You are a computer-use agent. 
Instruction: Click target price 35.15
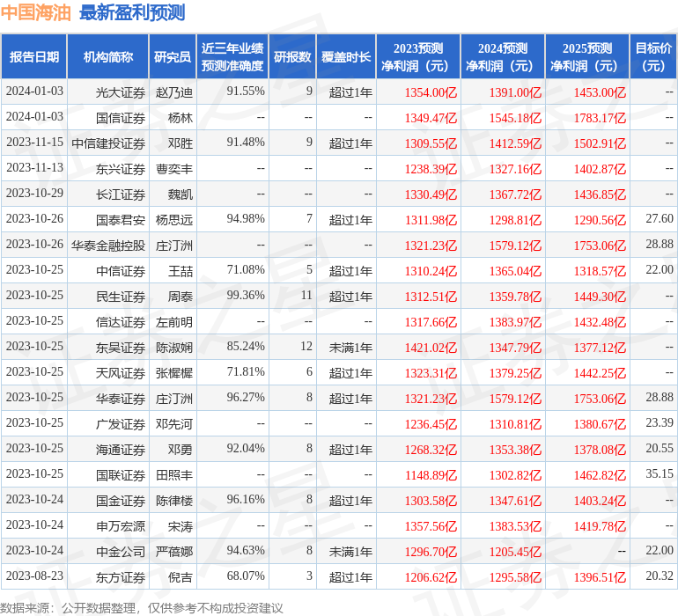tap(660, 473)
